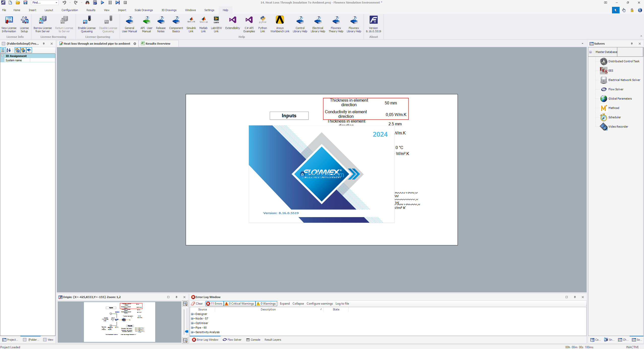The height and width of the screenshot is (349, 644).
Task: Click the blue info icon
Action: 640,10
